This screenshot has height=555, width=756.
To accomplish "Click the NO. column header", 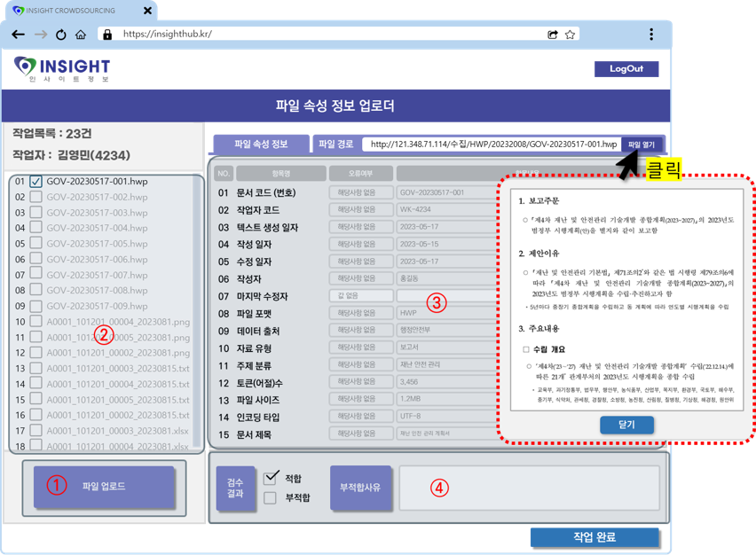I will tap(224, 174).
